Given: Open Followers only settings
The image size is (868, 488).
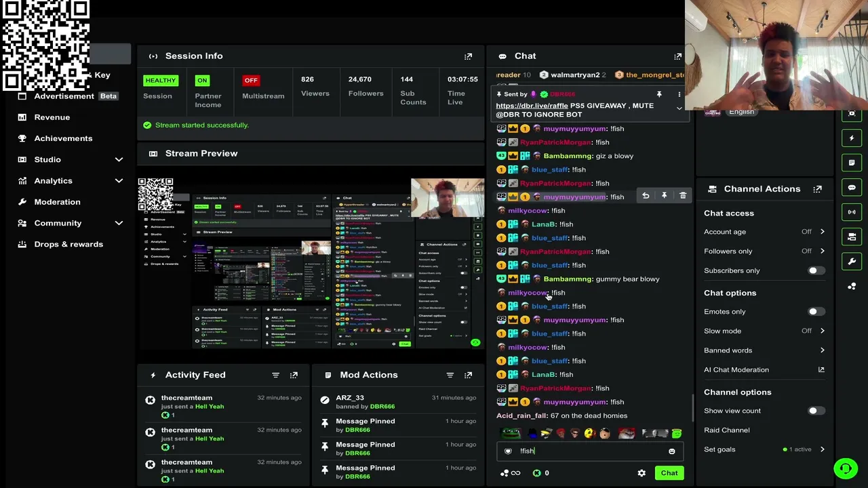Looking at the screenshot, I should (764, 251).
